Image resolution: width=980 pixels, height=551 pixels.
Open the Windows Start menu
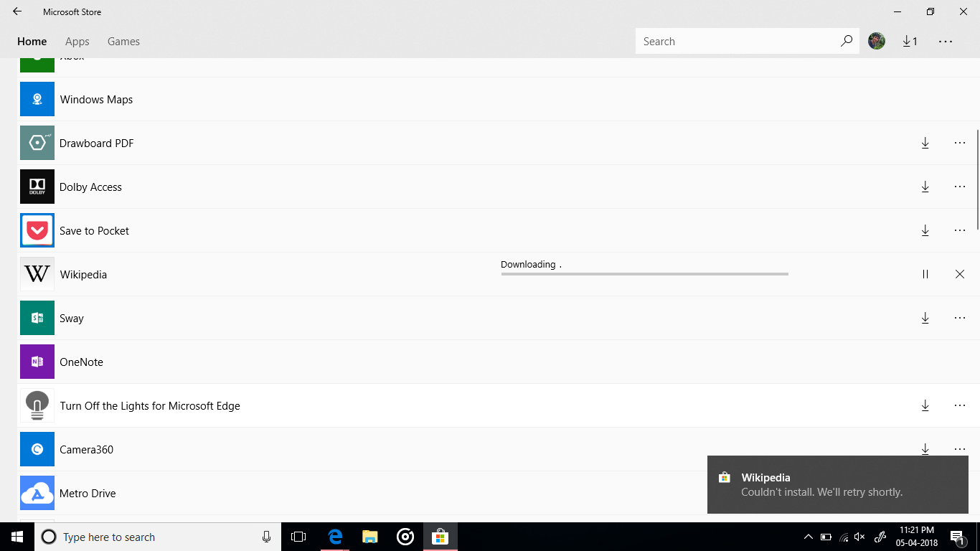click(x=17, y=537)
